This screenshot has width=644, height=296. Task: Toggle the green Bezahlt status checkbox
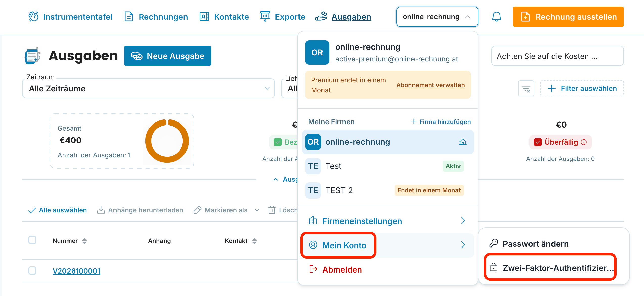pos(278,142)
